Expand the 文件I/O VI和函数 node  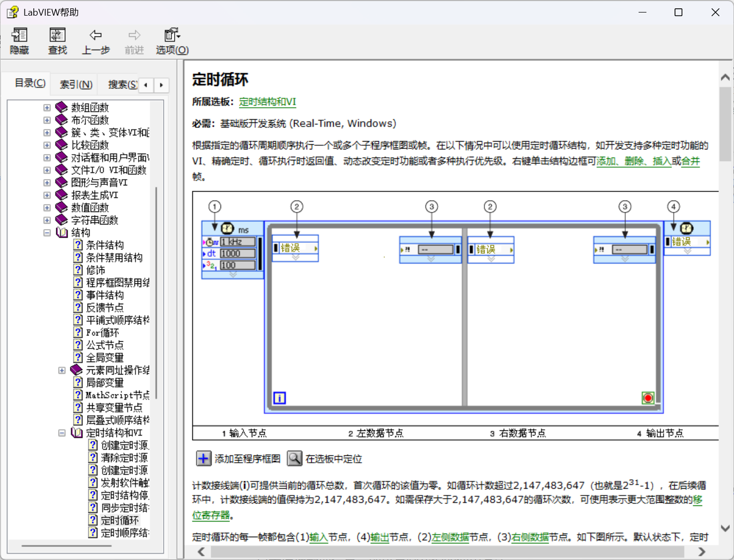[x=47, y=170]
